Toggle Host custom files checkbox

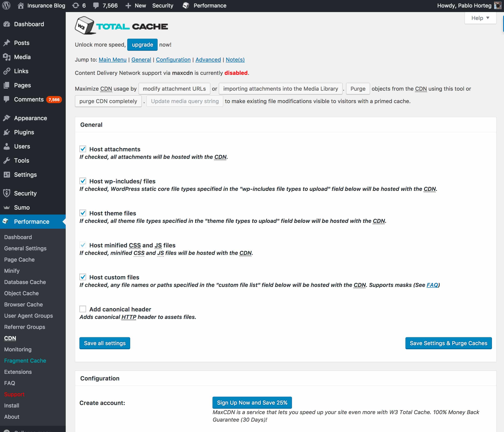pyautogui.click(x=83, y=277)
